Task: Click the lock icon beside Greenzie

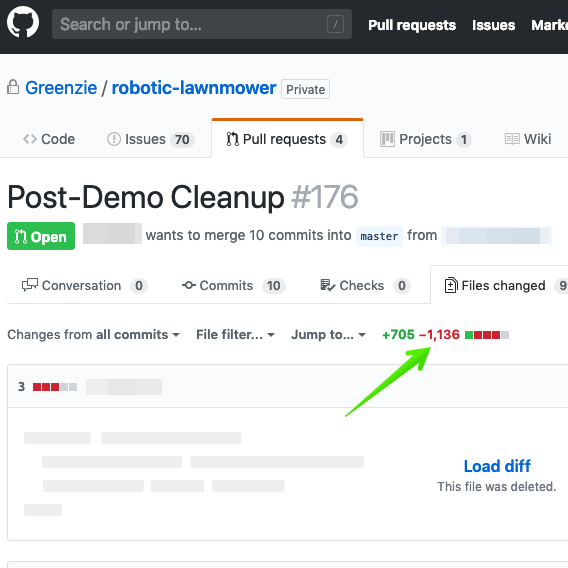Action: tap(13, 87)
